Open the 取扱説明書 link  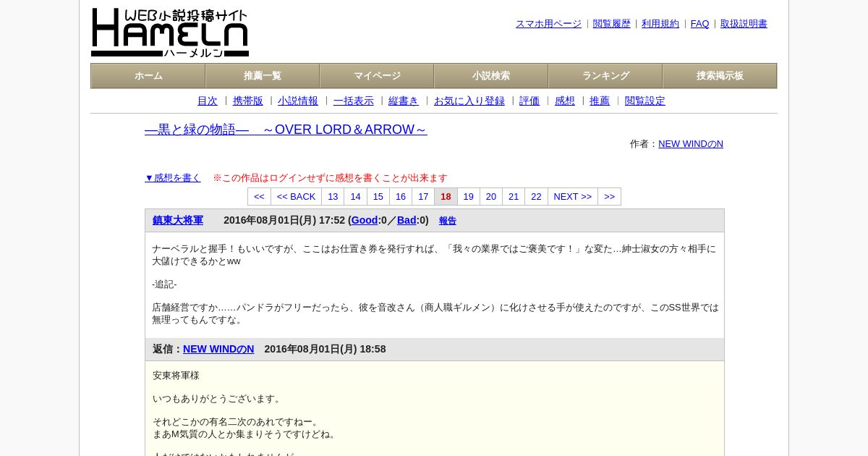click(744, 24)
